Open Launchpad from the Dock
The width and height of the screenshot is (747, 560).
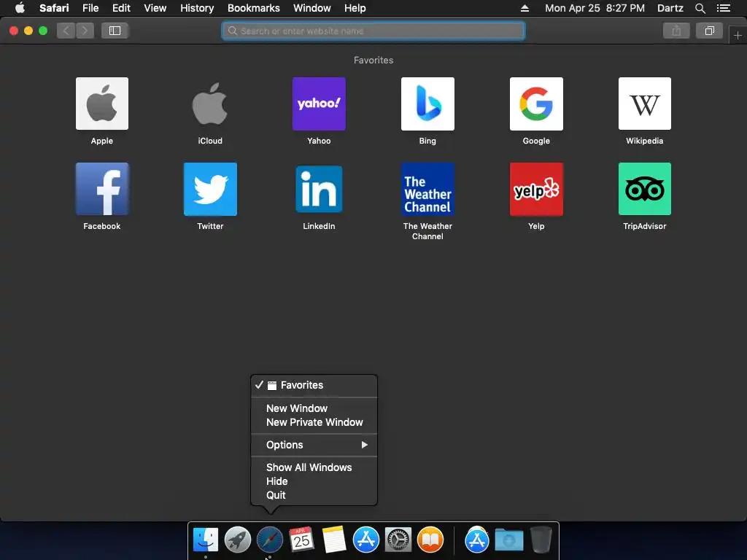point(237,540)
